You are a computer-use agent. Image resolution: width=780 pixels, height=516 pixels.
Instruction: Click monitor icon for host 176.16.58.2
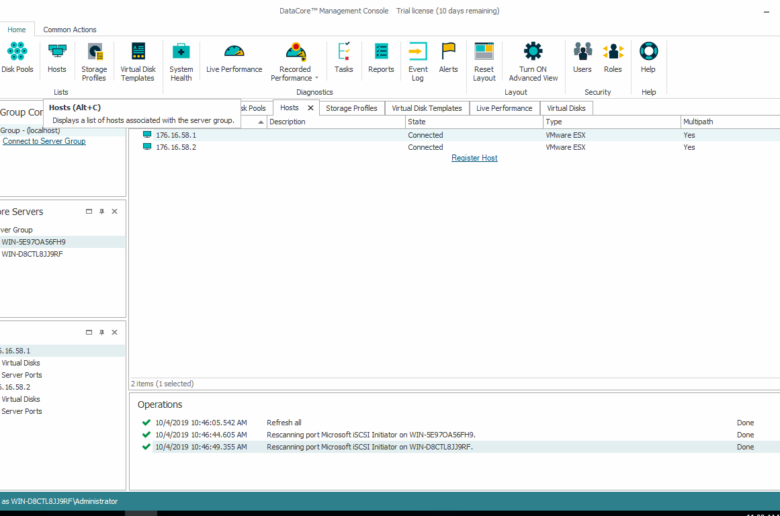(147, 147)
